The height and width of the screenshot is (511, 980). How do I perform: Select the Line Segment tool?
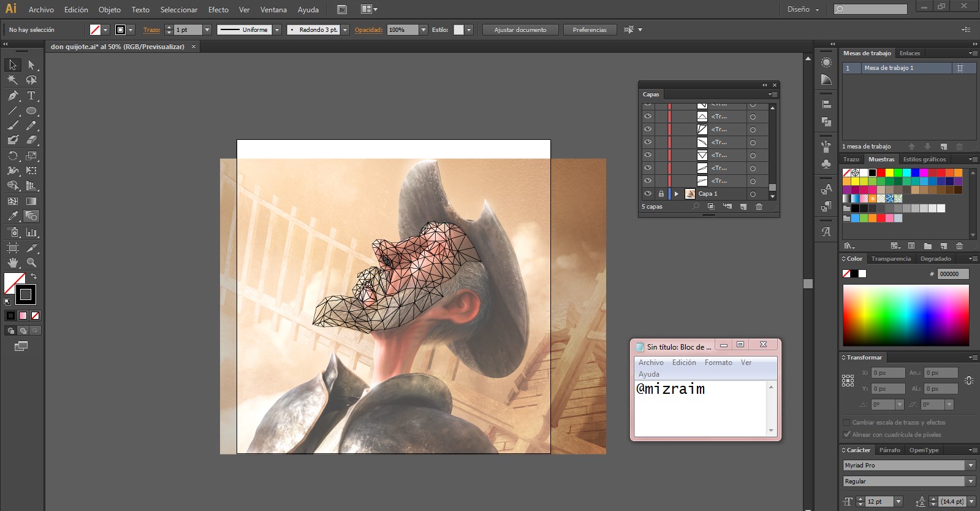click(x=13, y=111)
